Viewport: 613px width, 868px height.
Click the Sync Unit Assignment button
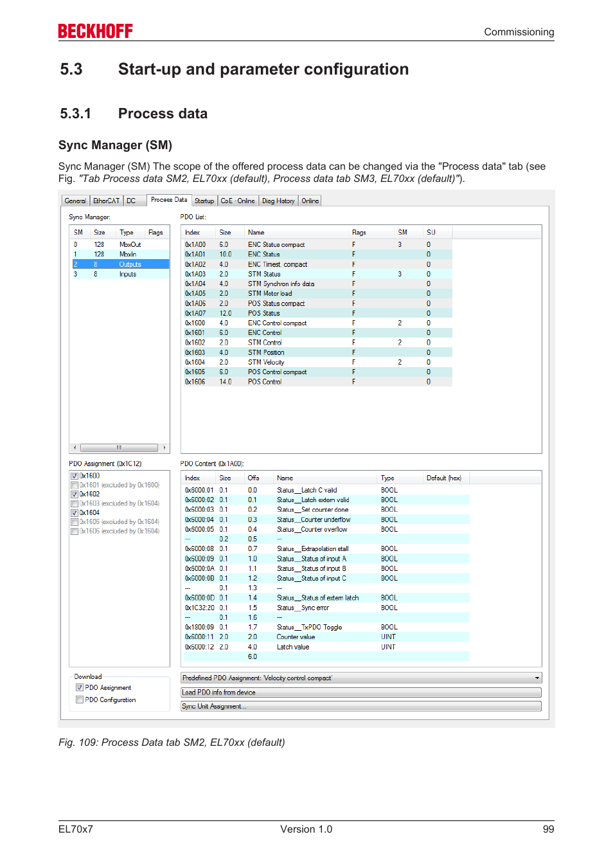click(361, 706)
